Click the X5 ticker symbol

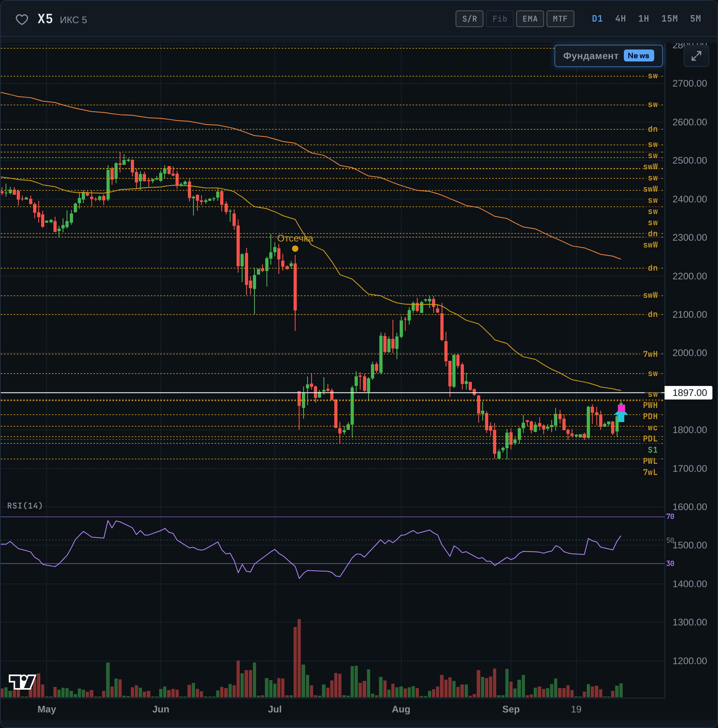point(45,19)
